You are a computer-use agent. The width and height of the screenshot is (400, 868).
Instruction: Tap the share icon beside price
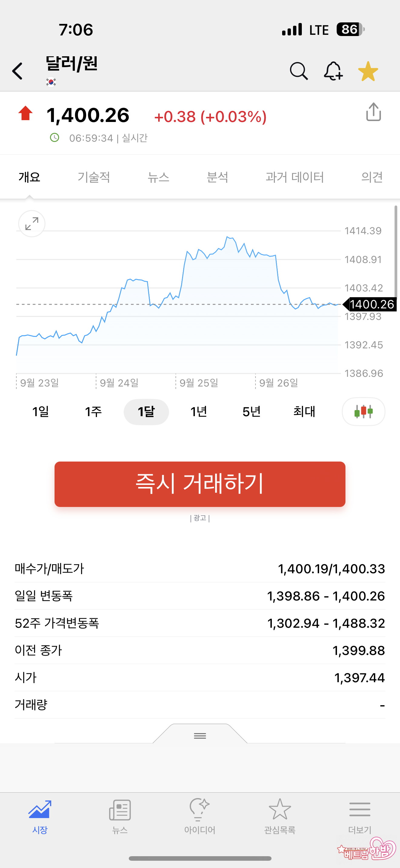tap(373, 112)
